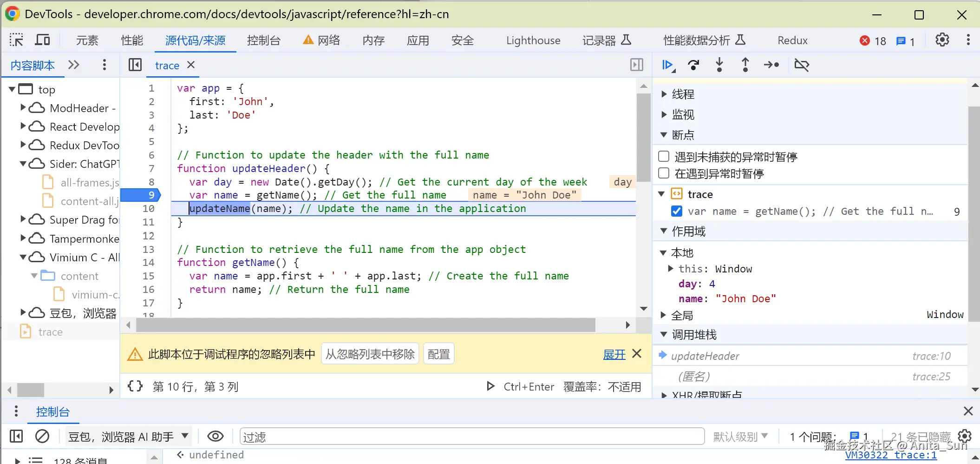
Task: Open console settings gear
Action: 965,436
